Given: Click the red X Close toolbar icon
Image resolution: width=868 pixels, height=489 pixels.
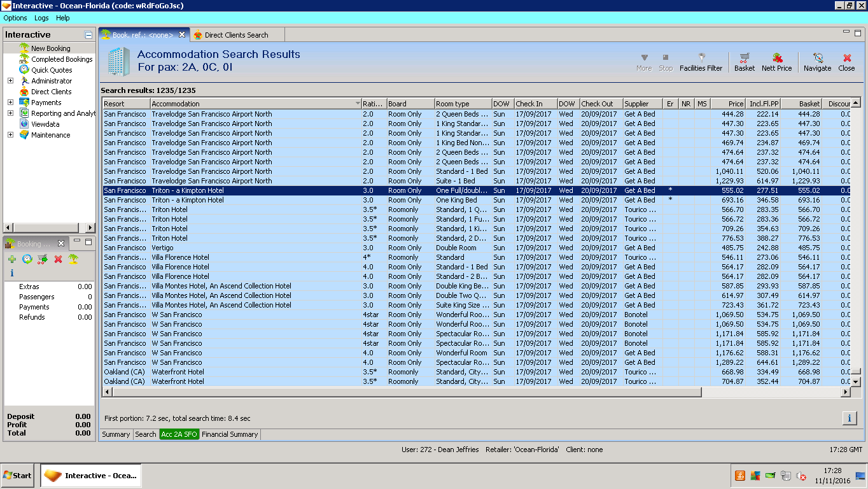Looking at the screenshot, I should point(846,62).
